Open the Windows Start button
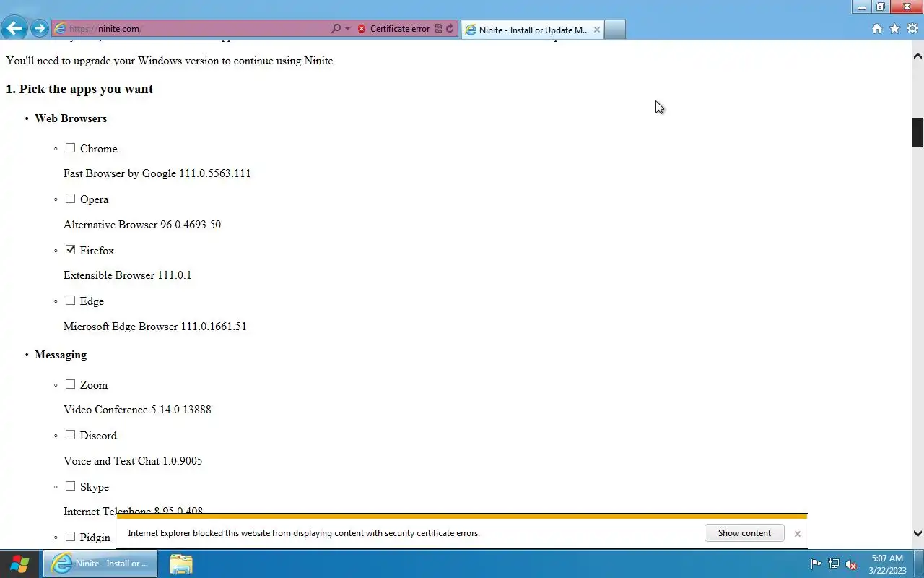This screenshot has height=578, width=924. pos(19,564)
